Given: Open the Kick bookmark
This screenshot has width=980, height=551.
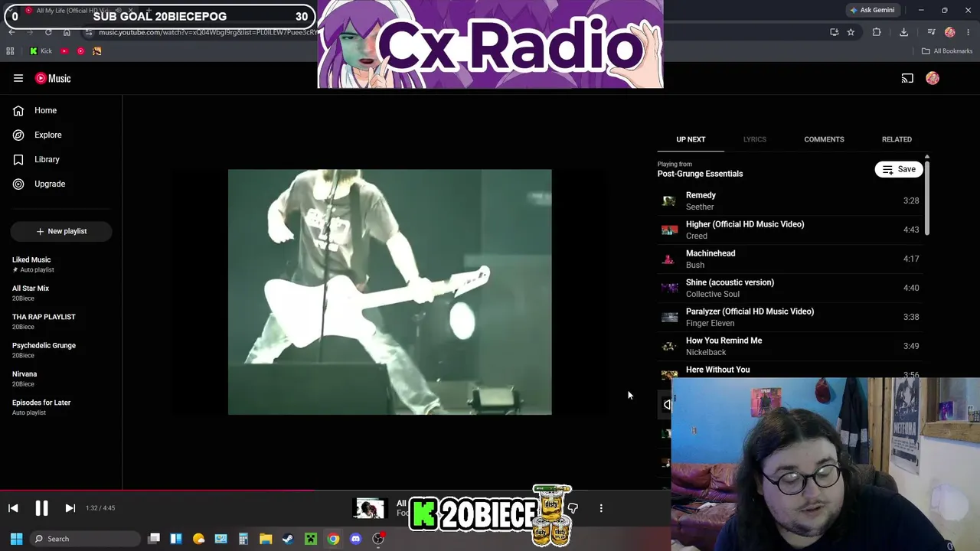Looking at the screenshot, I should pos(41,51).
